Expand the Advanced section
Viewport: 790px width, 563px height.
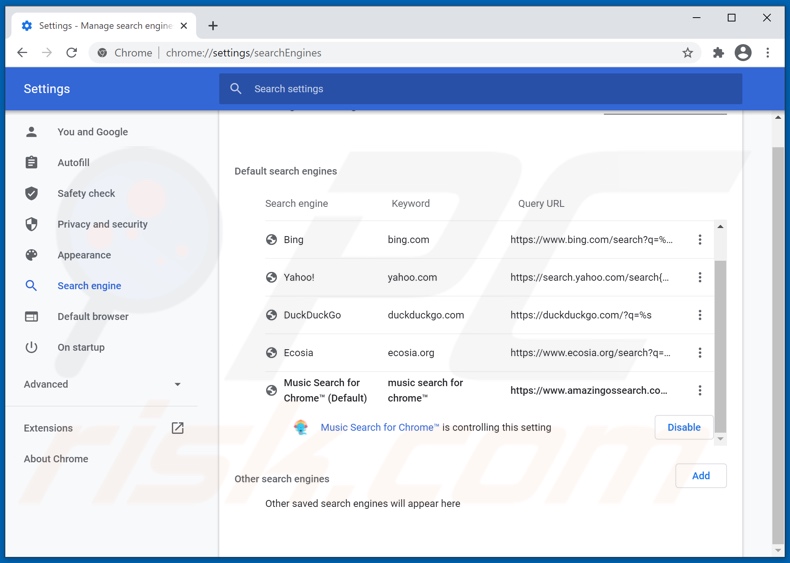(102, 384)
